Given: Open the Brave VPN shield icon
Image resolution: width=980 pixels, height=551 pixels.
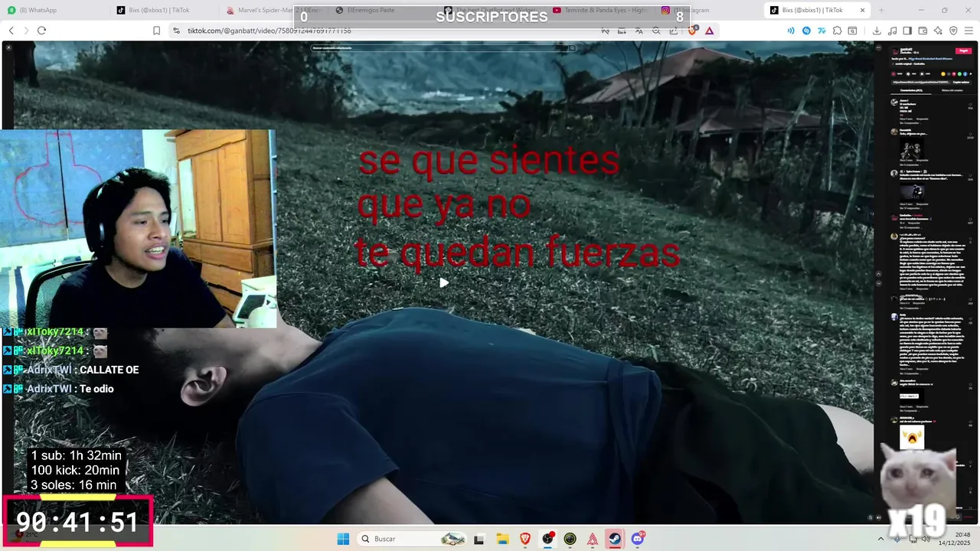Looking at the screenshot, I should 953,31.
